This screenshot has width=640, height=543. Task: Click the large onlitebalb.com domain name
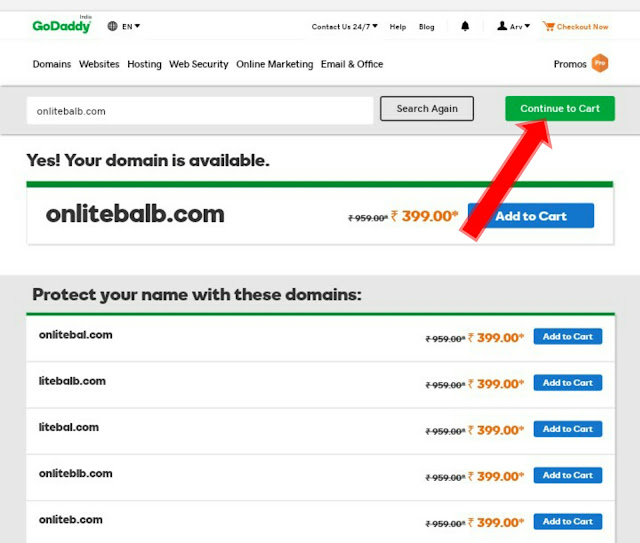(135, 214)
